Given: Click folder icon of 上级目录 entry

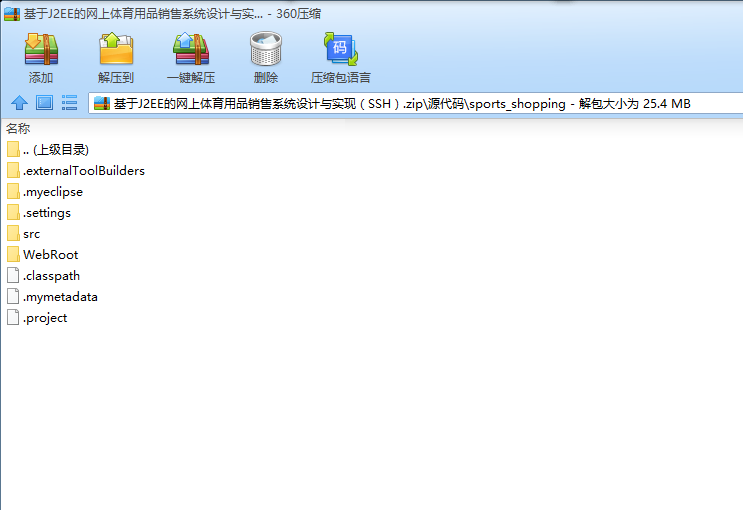Looking at the screenshot, I should (x=13, y=150).
